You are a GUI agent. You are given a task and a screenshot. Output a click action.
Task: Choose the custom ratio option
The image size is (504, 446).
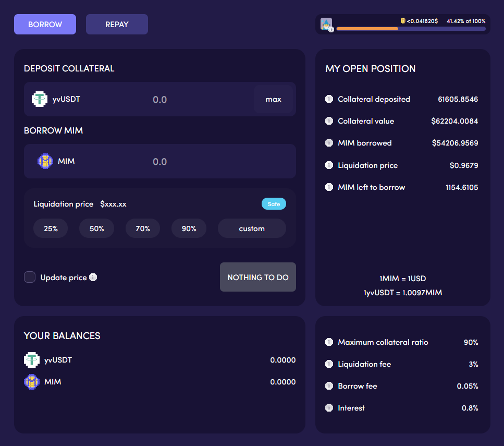point(252,228)
